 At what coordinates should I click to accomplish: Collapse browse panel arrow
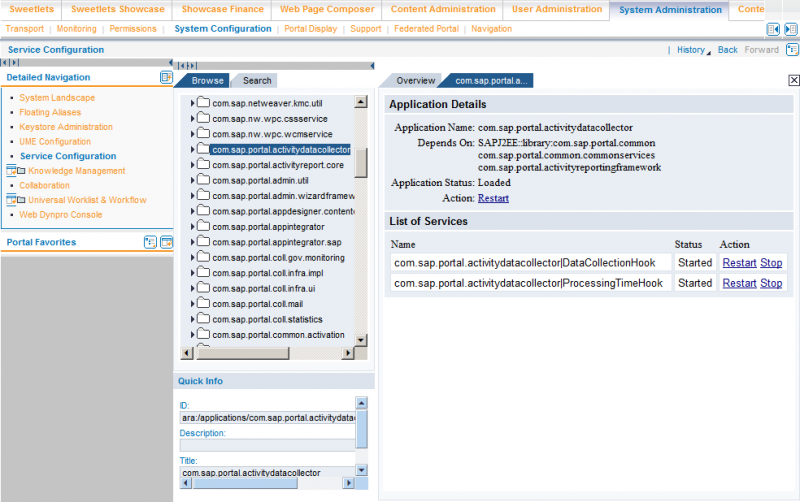click(372, 66)
